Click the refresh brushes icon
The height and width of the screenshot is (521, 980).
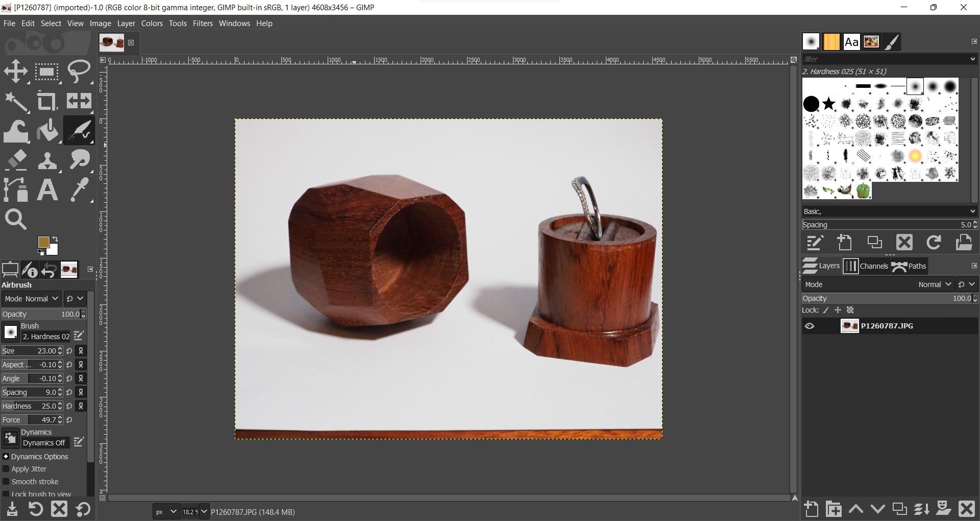point(934,242)
